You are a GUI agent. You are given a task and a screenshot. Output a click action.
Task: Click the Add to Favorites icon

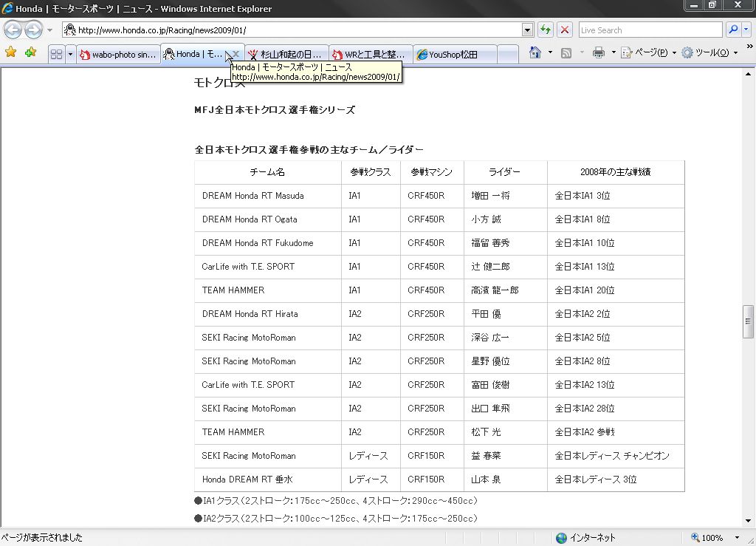tap(30, 52)
